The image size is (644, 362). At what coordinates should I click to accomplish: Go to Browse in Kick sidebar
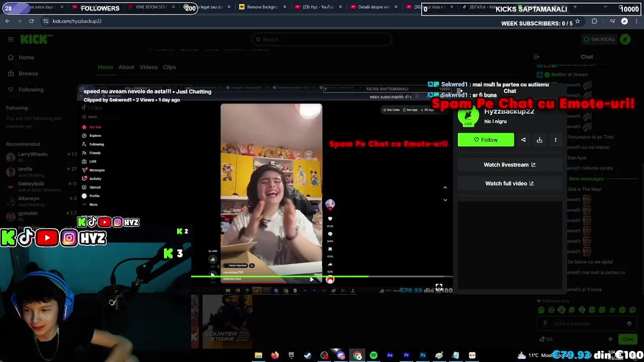(x=23, y=73)
